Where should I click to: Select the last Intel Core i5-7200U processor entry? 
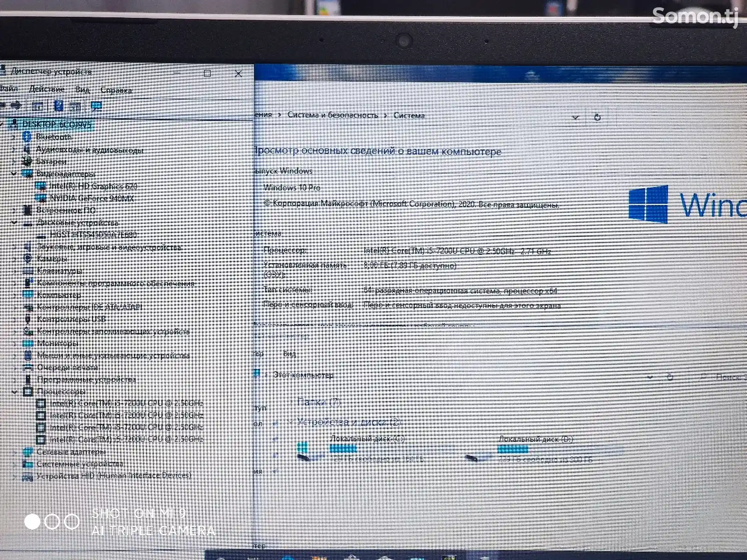[x=127, y=439]
